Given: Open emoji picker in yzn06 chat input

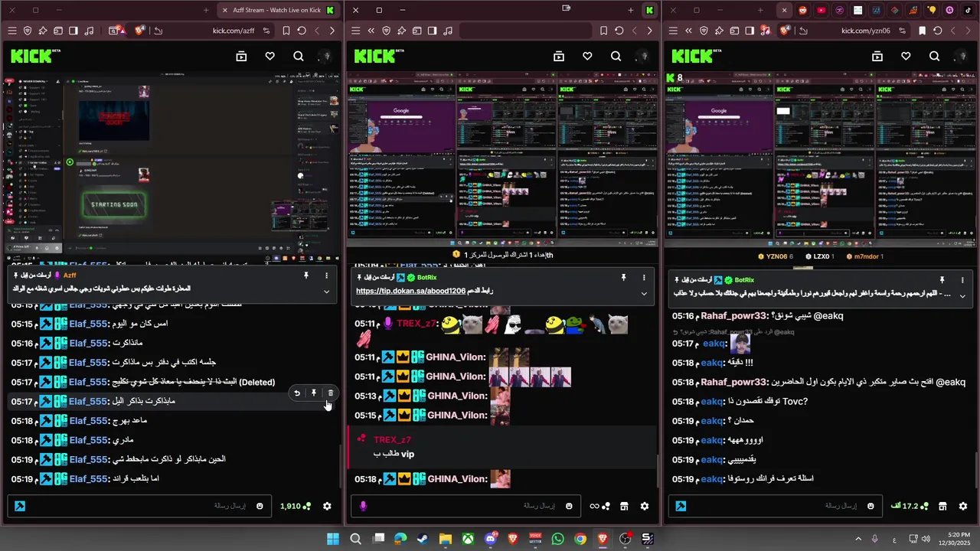Looking at the screenshot, I should pos(871,506).
